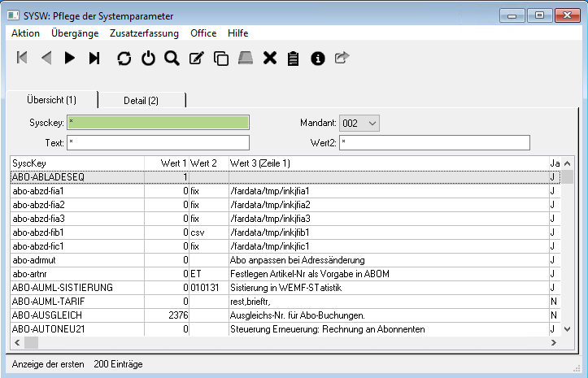
Task: Open search with magnifier icon
Action: [x=172, y=58]
